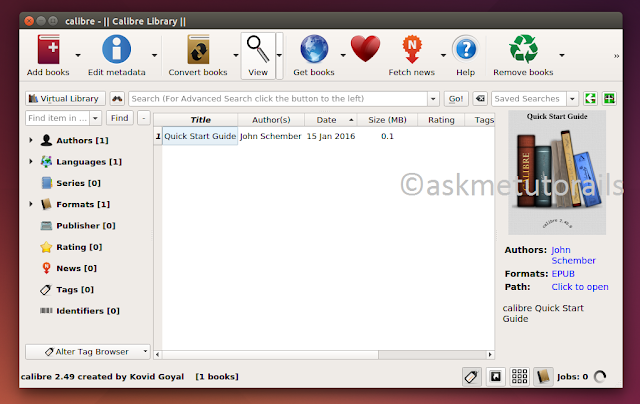This screenshot has height=404, width=640.
Task: Click the Jobs spinner indicator
Action: coord(600,376)
